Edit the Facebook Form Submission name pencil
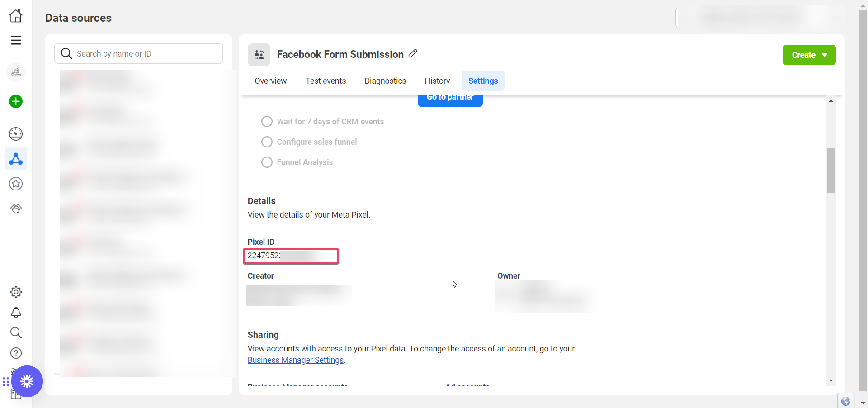Viewport: 868px width, 408px height. tap(413, 54)
